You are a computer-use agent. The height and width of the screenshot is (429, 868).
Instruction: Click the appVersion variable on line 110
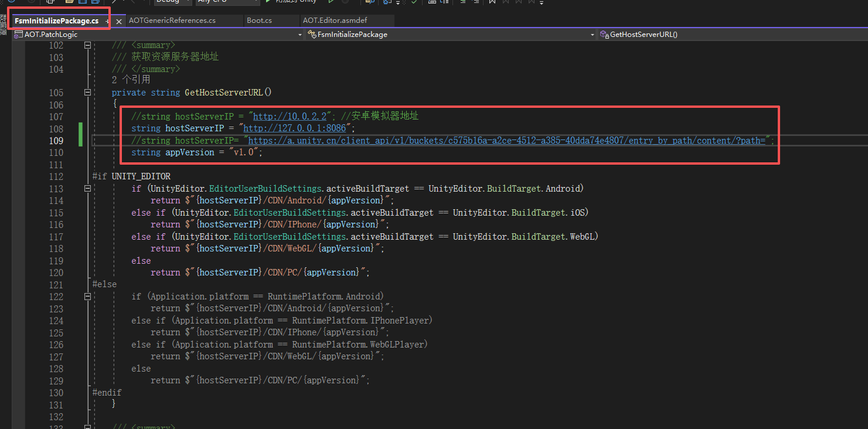pyautogui.click(x=190, y=152)
